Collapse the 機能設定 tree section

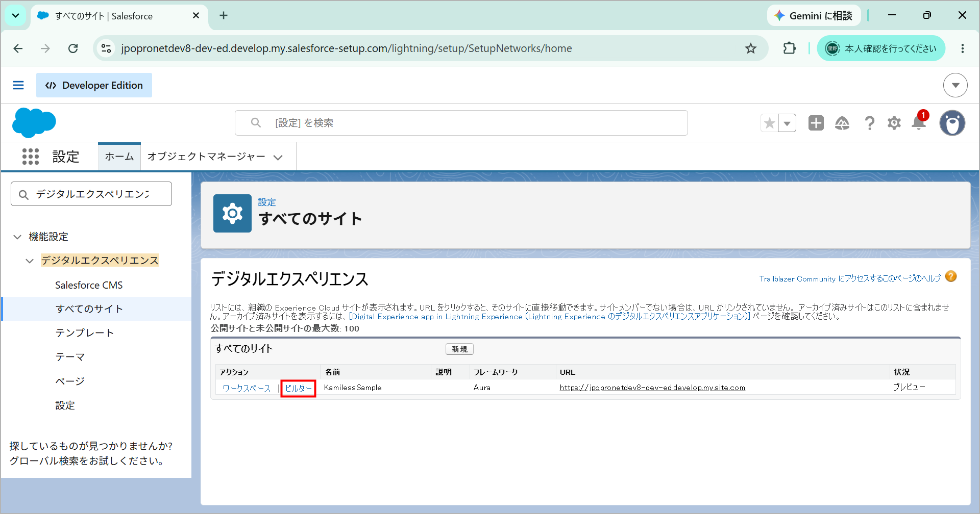(x=17, y=237)
